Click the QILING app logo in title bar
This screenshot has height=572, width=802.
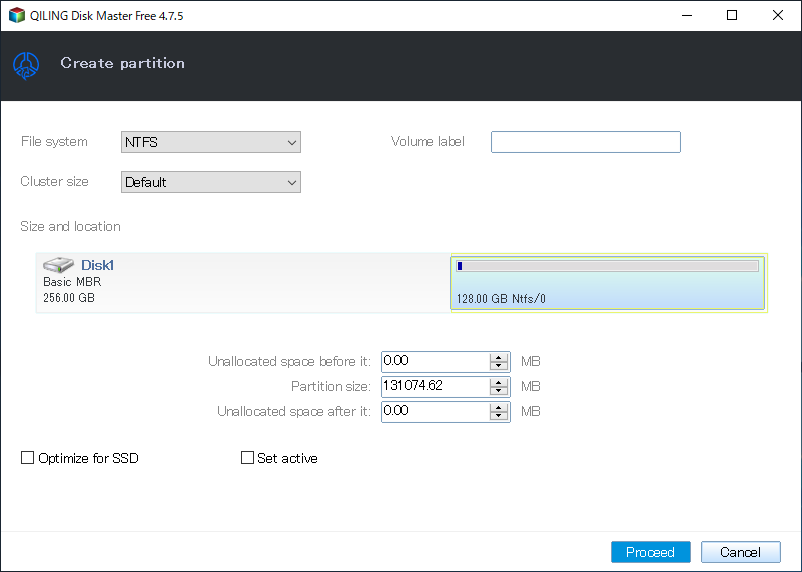[17, 15]
